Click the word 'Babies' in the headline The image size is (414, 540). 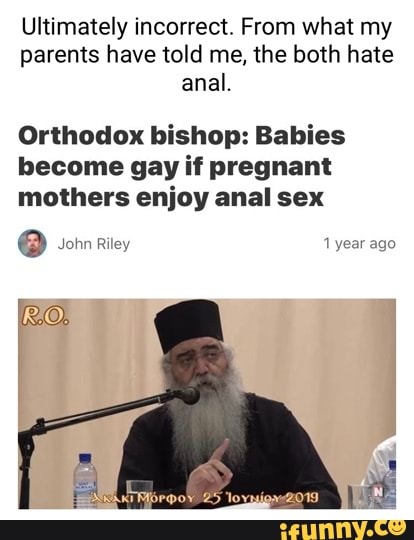pos(300,135)
